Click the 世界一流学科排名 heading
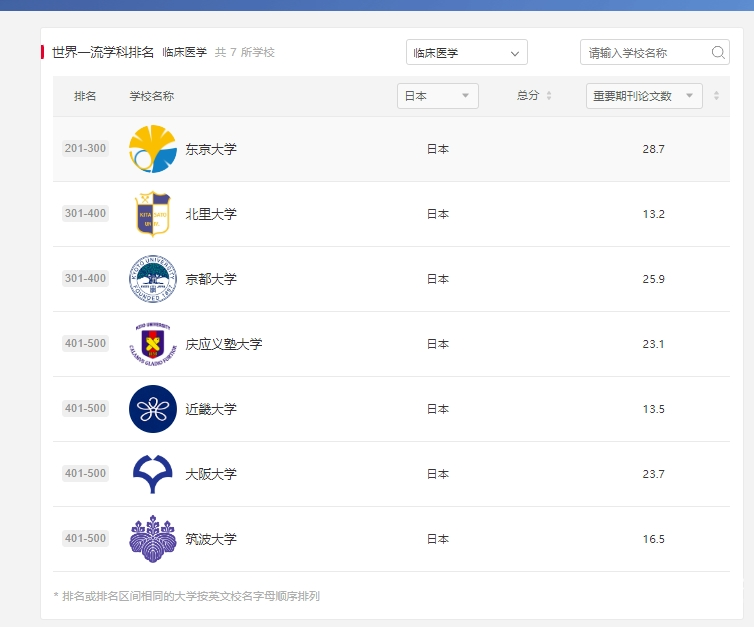 click(102, 52)
